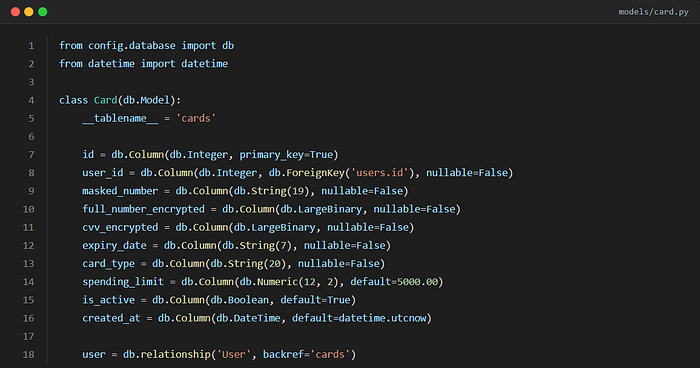The height and width of the screenshot is (368, 700).
Task: Click line number 4 in gutter
Action: (x=31, y=100)
